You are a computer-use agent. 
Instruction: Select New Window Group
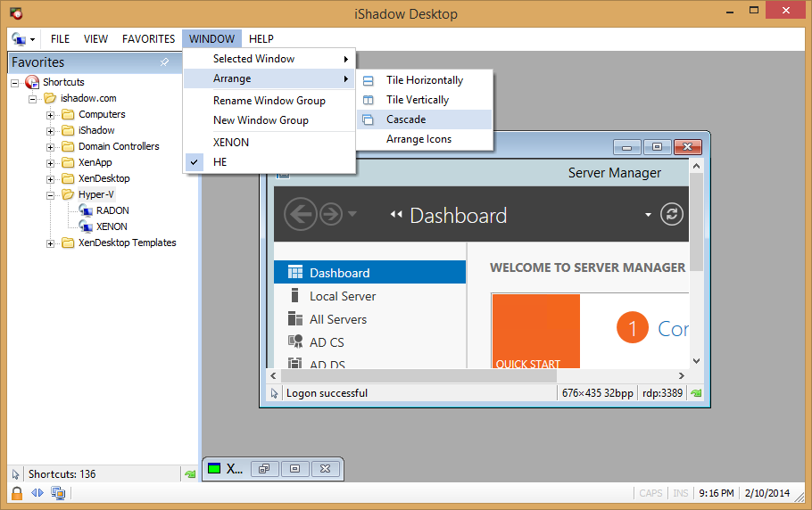(269, 120)
